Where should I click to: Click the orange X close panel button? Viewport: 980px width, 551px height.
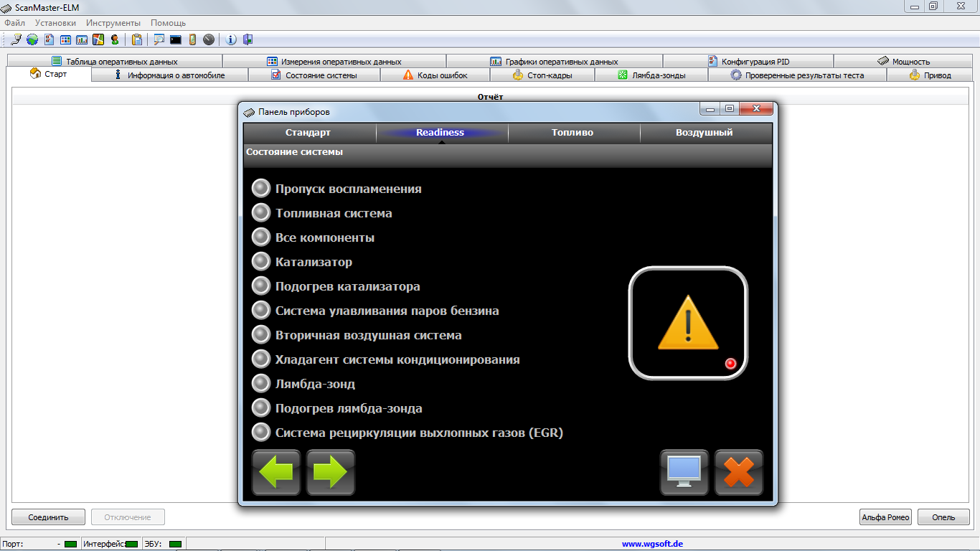(x=739, y=472)
